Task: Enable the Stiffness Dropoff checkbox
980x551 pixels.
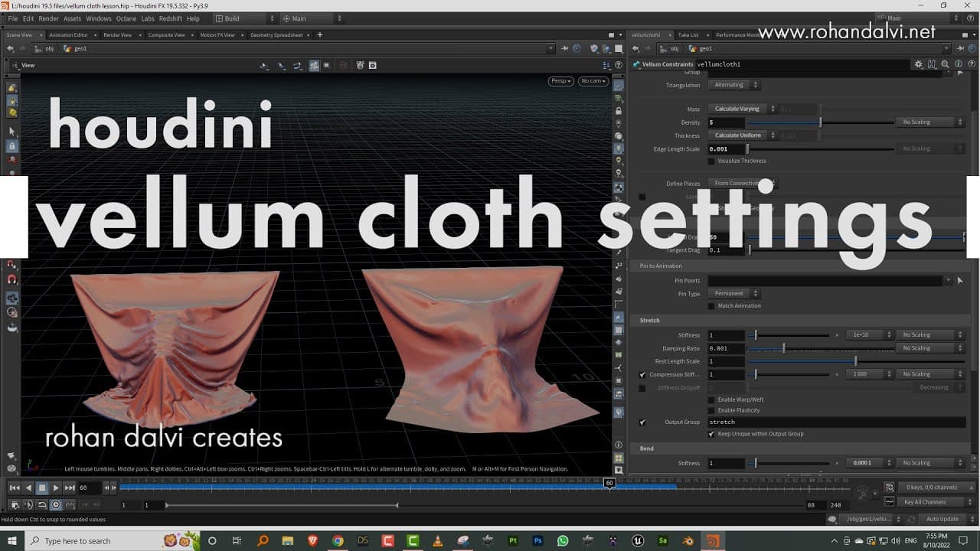Action: coord(642,388)
